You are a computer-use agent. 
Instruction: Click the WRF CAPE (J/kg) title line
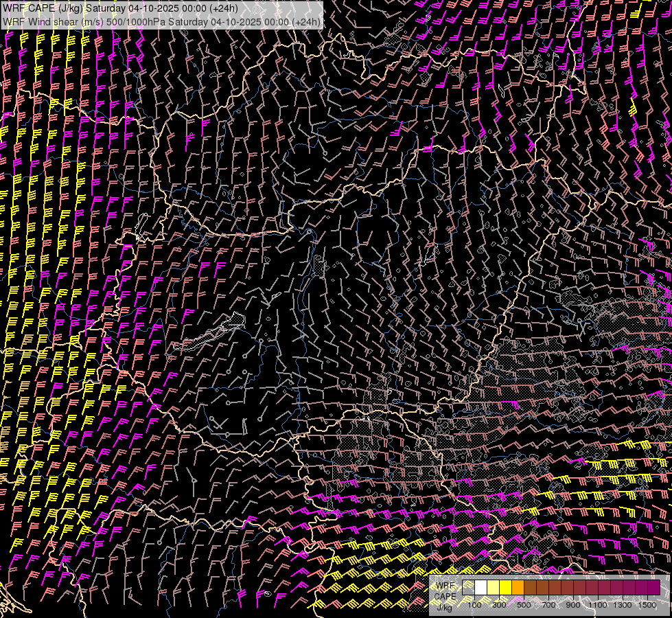click(x=121, y=8)
